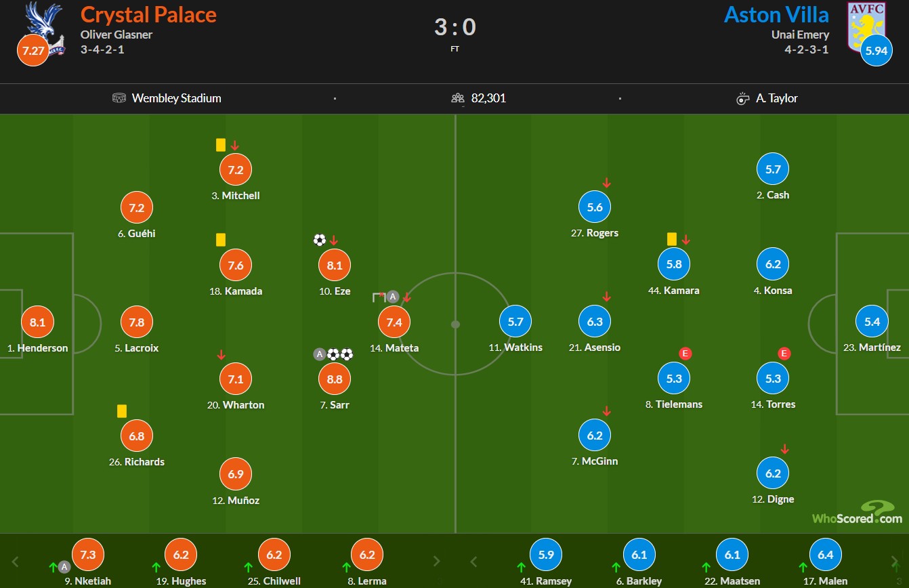This screenshot has width=909, height=588.
Task: Click the WhoScored.com logo
Action: pyautogui.click(x=858, y=513)
